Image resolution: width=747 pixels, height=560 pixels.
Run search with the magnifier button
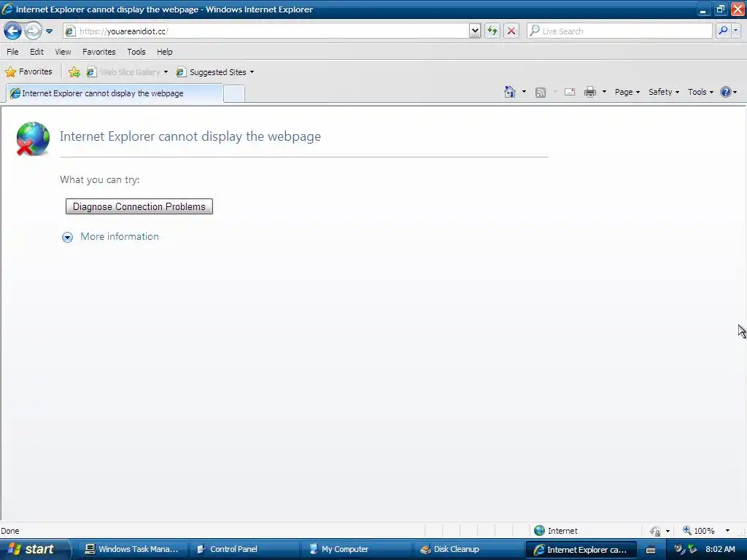click(x=723, y=31)
